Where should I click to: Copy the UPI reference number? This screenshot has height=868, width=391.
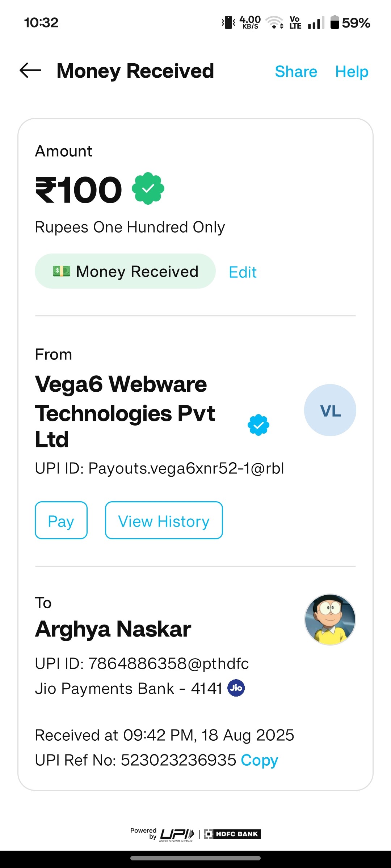pyautogui.click(x=259, y=760)
